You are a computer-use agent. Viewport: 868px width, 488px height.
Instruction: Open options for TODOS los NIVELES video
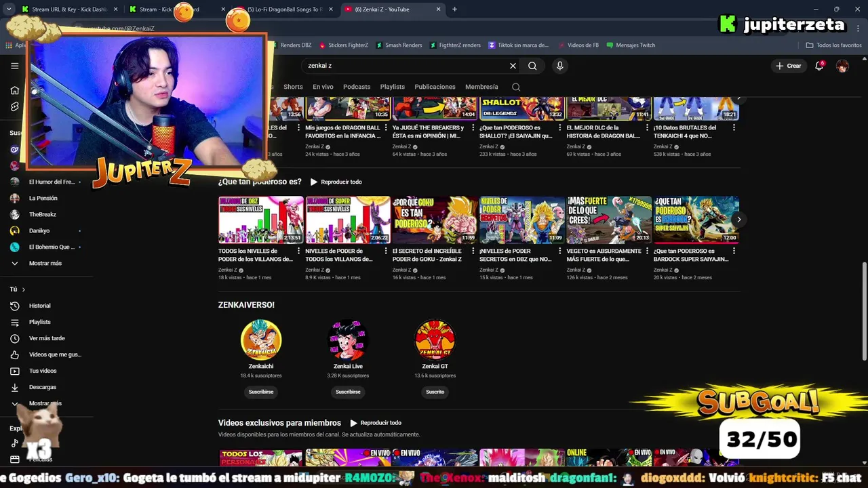298,251
